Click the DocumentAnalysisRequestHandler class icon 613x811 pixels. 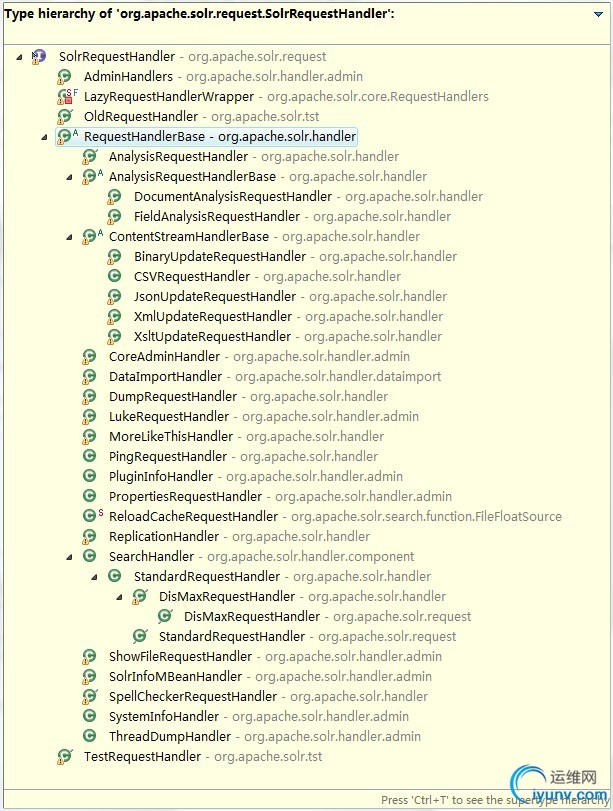(114, 197)
